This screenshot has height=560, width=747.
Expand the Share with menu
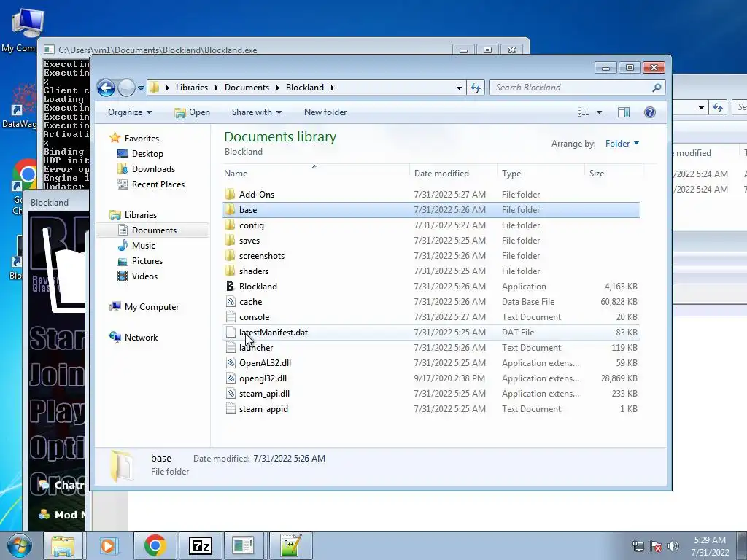click(257, 112)
